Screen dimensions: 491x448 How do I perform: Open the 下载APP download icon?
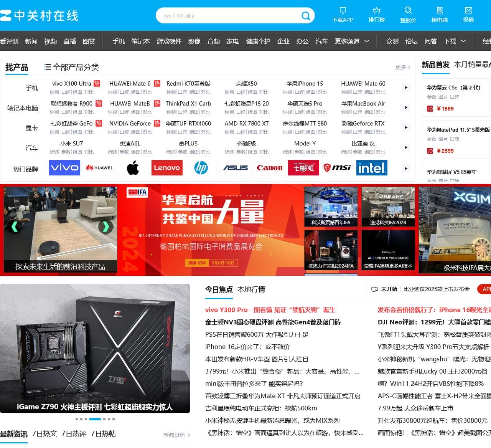coord(343,10)
